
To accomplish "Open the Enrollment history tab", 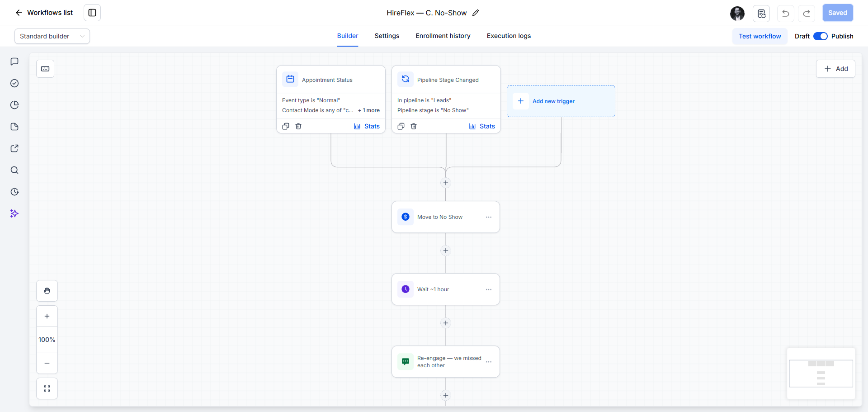I will pyautogui.click(x=443, y=36).
